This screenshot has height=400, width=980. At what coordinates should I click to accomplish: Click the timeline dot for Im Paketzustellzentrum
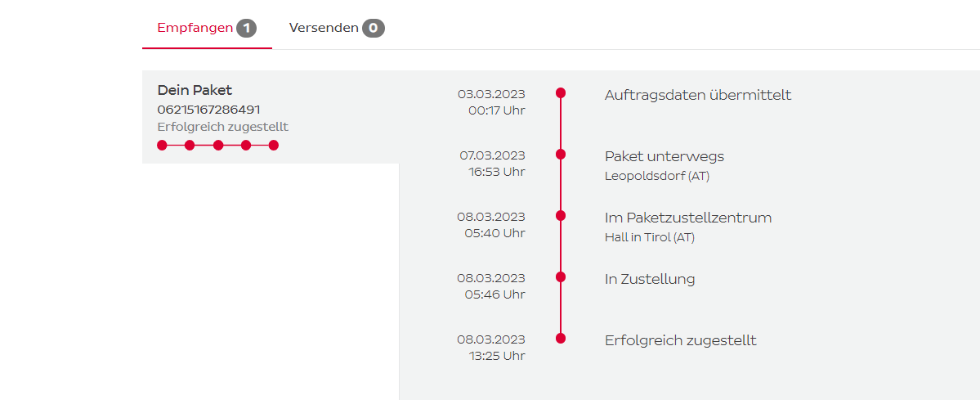[x=561, y=216]
